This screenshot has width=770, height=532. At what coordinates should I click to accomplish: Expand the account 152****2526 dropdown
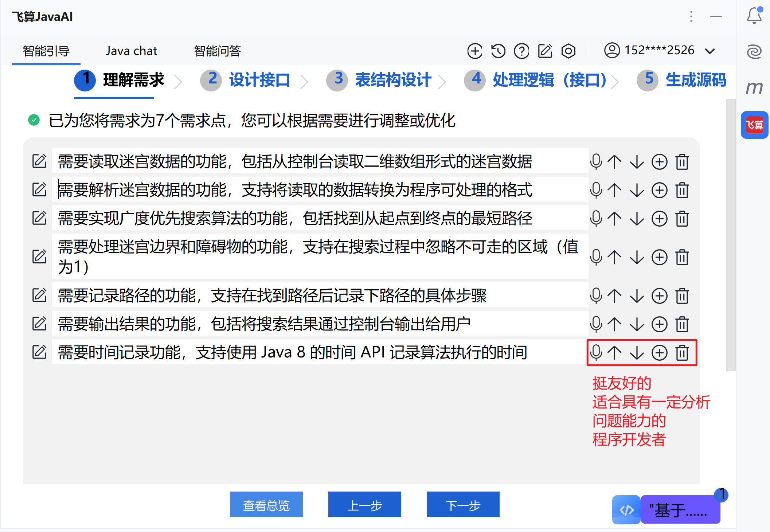(710, 51)
